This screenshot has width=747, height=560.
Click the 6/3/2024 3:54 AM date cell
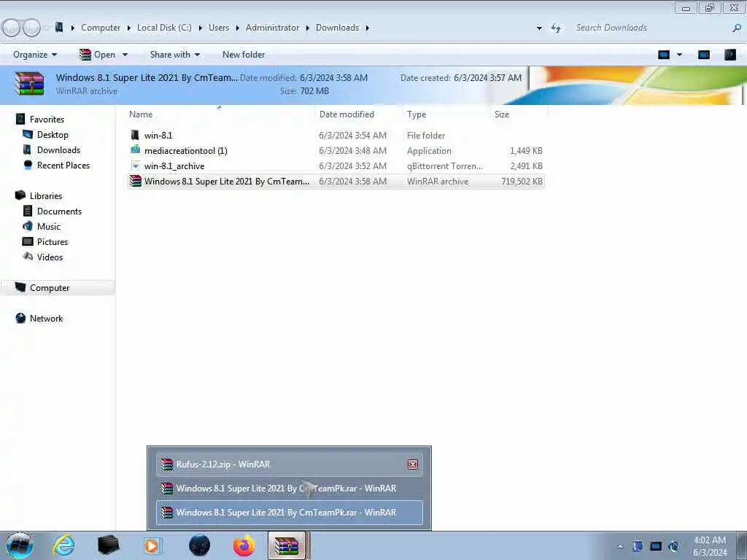click(352, 136)
